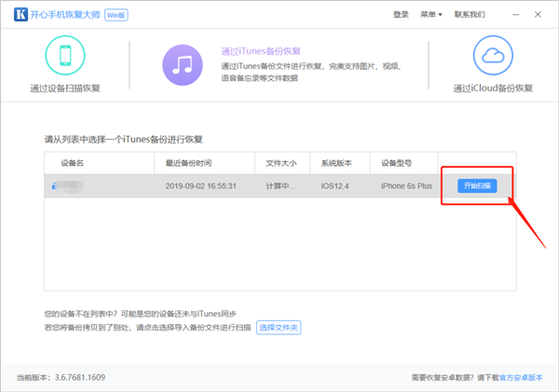Click version number 3.6.7681.1609 text
559x392 pixels.
coord(80,377)
